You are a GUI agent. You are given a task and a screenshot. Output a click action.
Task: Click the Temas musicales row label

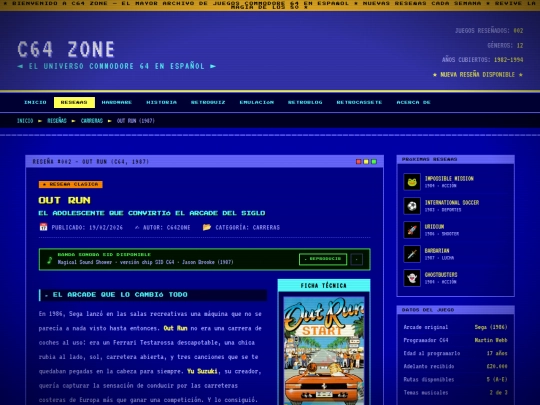[426, 393]
